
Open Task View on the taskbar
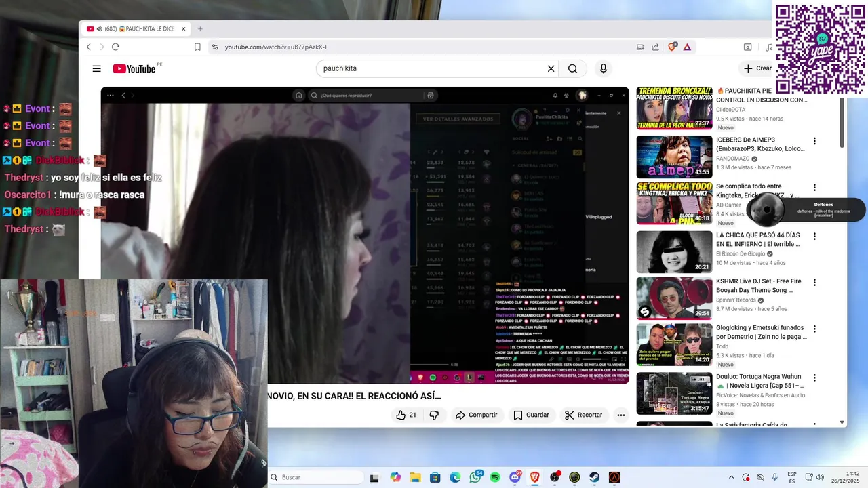(x=374, y=477)
